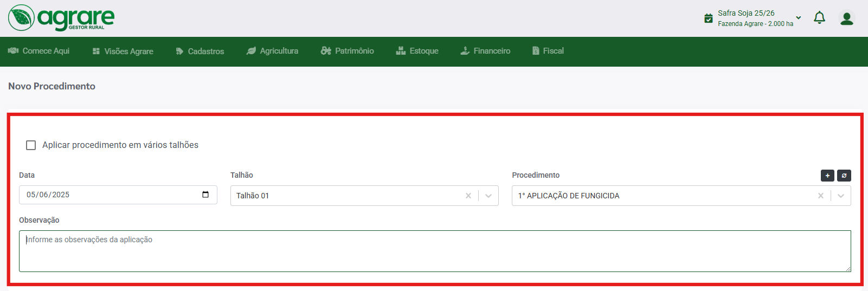Screen dimensions: 868x291
Task: Expand the Talhão dropdown arrow
Action: pos(488,196)
